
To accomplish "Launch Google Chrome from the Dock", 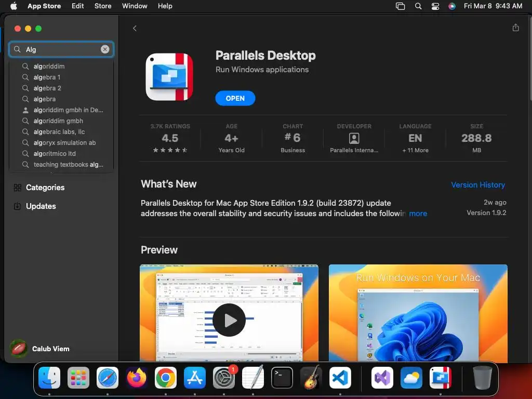I will [166, 378].
